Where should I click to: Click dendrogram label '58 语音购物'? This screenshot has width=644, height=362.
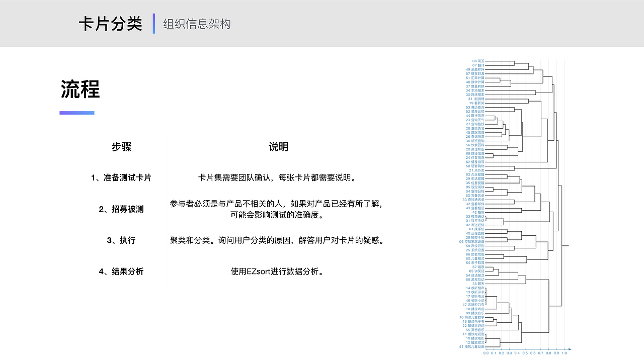coord(475,166)
